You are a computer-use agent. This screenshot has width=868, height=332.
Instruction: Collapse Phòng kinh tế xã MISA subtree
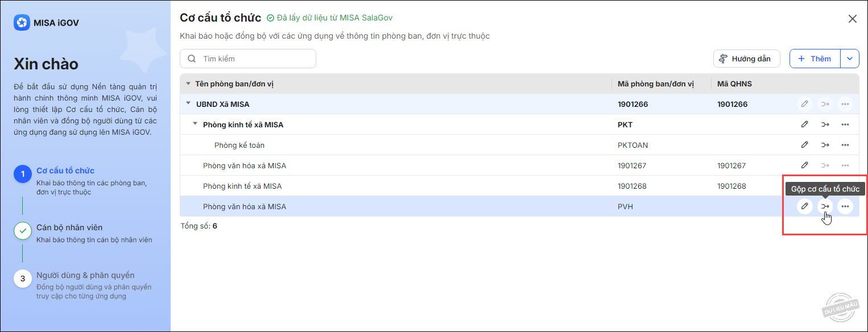click(195, 125)
